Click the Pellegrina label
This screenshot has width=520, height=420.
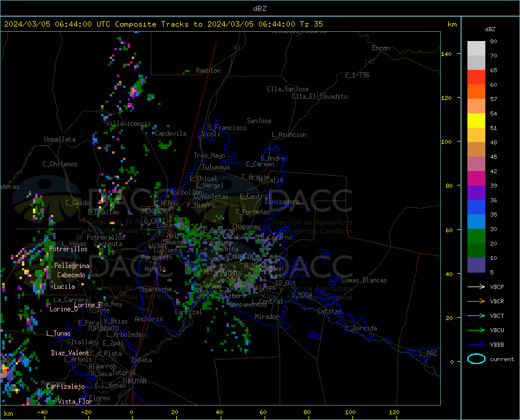pos(72,266)
